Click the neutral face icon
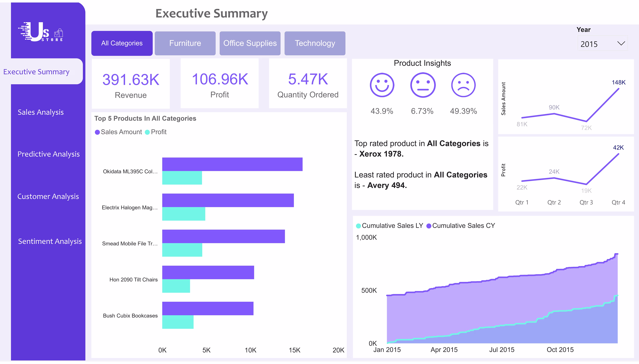 tap(423, 85)
